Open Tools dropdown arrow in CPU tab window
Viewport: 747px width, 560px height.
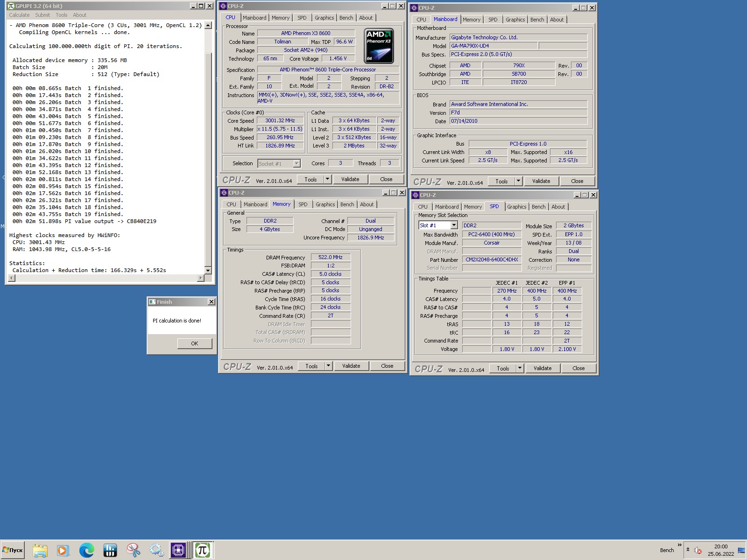pos(328,179)
